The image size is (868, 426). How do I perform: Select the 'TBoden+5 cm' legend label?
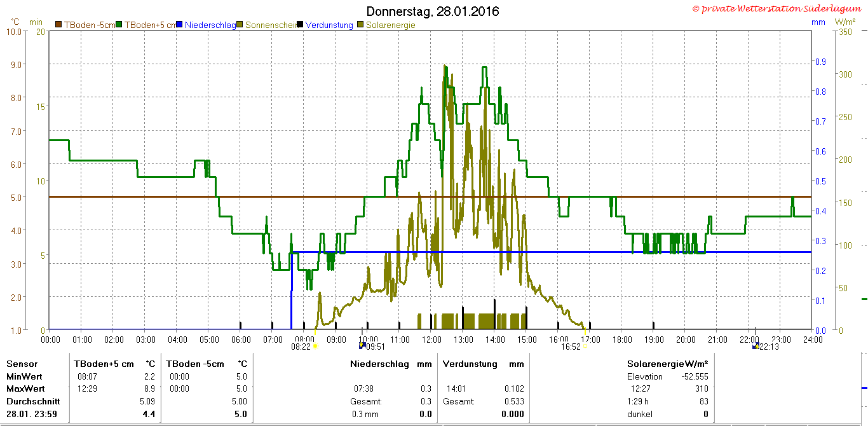[x=150, y=25]
